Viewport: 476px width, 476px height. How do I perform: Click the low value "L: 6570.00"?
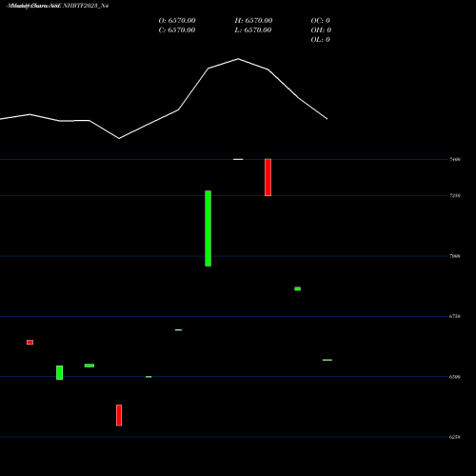pos(253,30)
